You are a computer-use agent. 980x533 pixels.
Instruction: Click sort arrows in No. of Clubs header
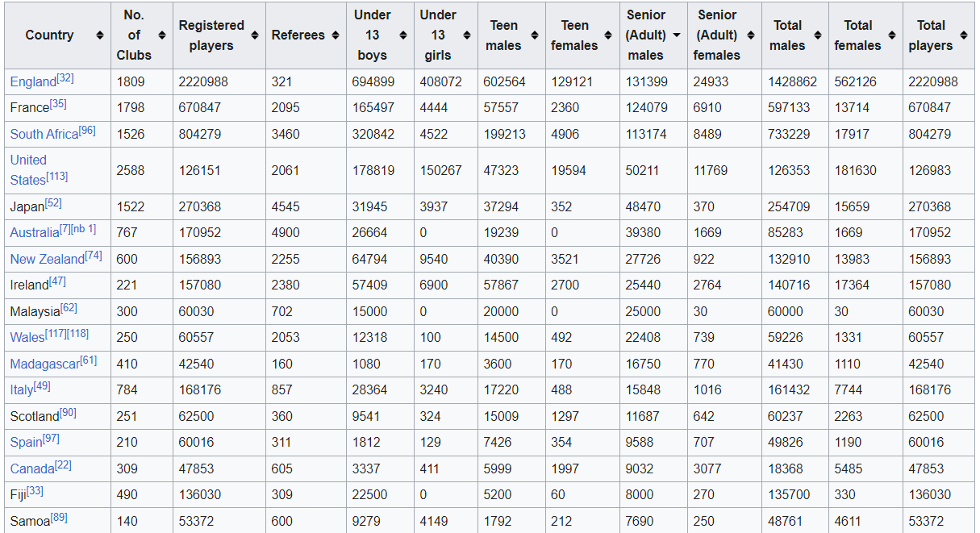[161, 35]
